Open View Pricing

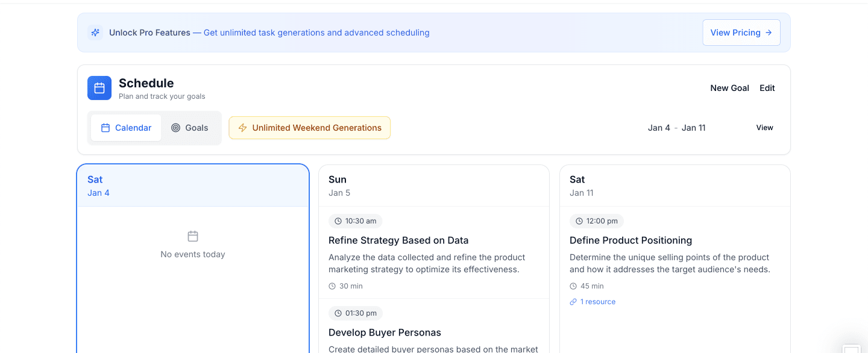click(741, 33)
